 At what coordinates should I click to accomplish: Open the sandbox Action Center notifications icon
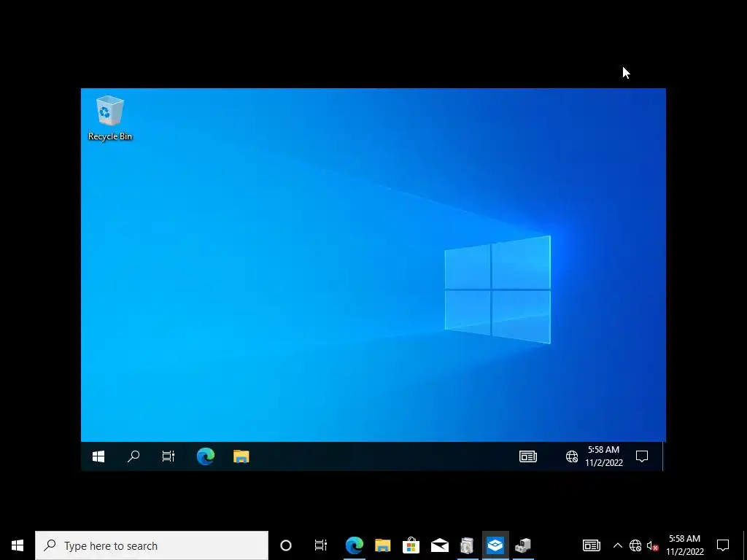coord(642,456)
